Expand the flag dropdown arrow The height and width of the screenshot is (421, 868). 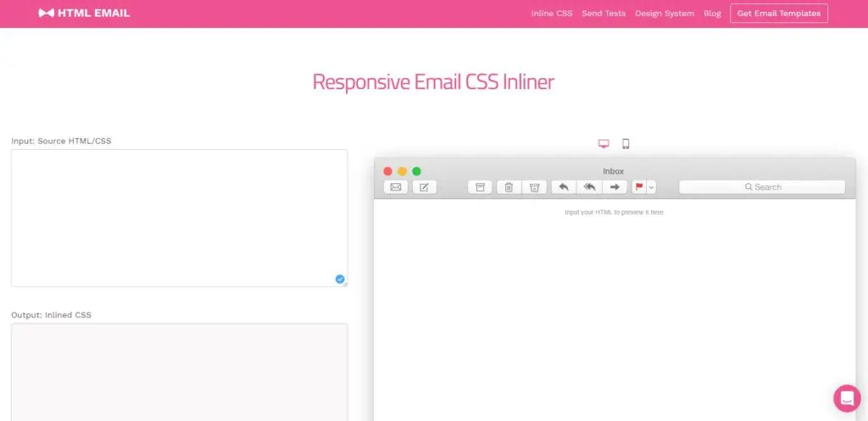pyautogui.click(x=651, y=187)
